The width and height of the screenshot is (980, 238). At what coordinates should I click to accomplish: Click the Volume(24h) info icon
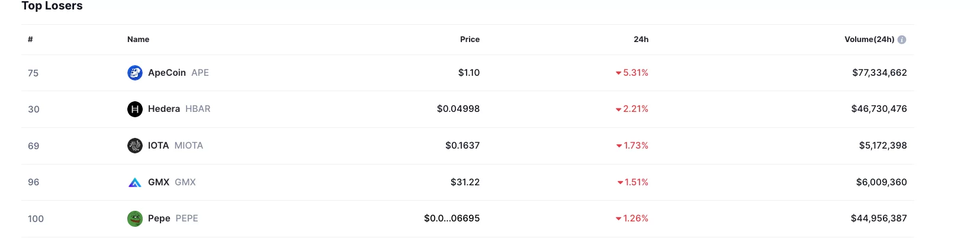[902, 40]
